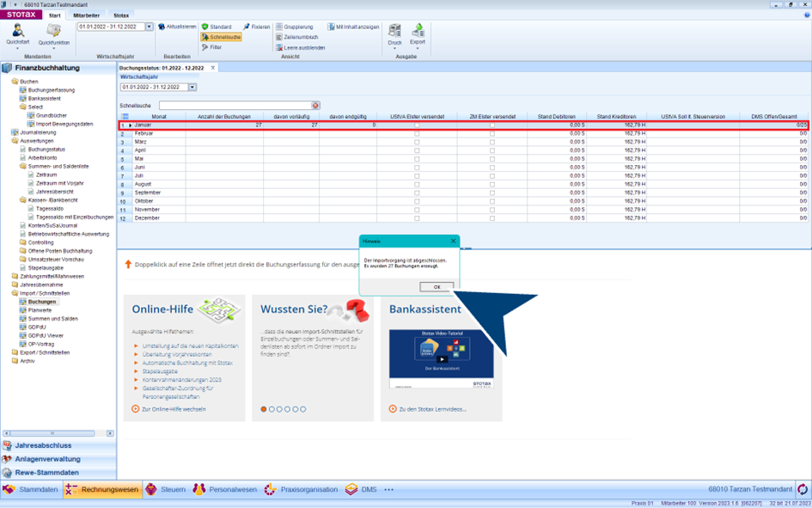The height and width of the screenshot is (508, 812).
Task: Clear the Schnellsuche with the red X icon
Action: pos(315,106)
